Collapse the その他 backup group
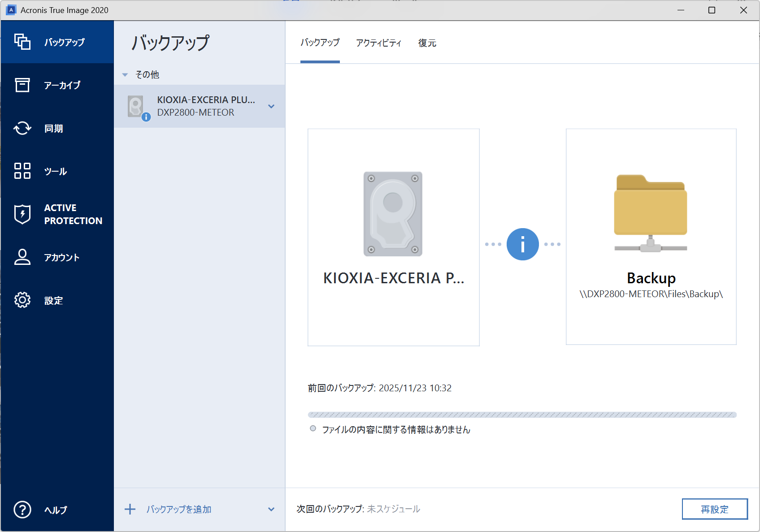The height and width of the screenshot is (532, 760). (125, 75)
